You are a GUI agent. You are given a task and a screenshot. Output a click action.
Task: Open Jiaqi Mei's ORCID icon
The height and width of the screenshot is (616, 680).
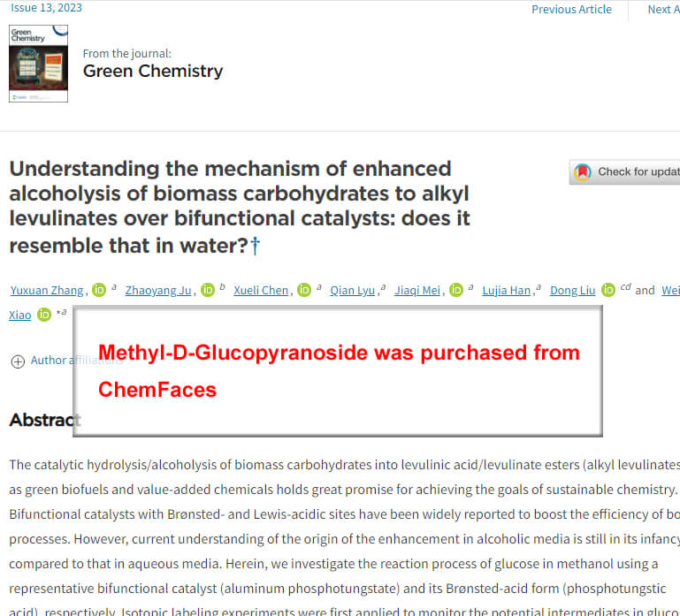point(456,290)
